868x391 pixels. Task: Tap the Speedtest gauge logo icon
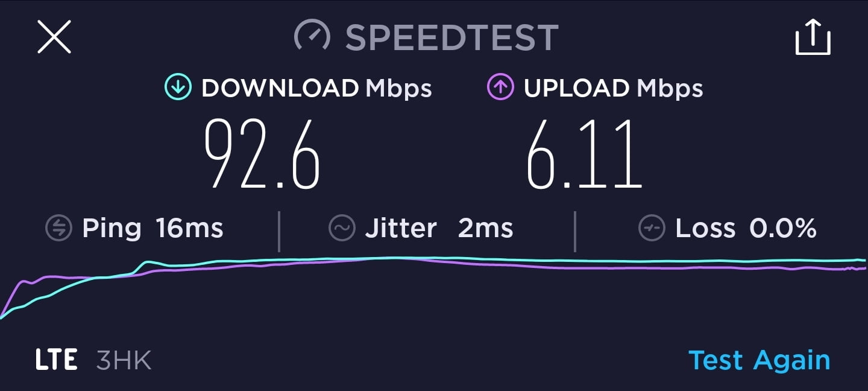coord(312,37)
